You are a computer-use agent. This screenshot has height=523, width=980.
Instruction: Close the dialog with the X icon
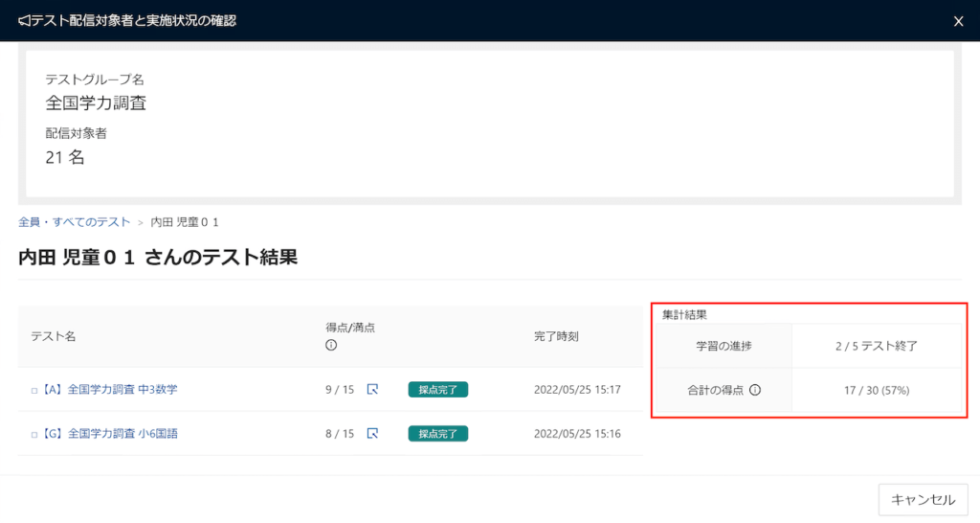(958, 21)
